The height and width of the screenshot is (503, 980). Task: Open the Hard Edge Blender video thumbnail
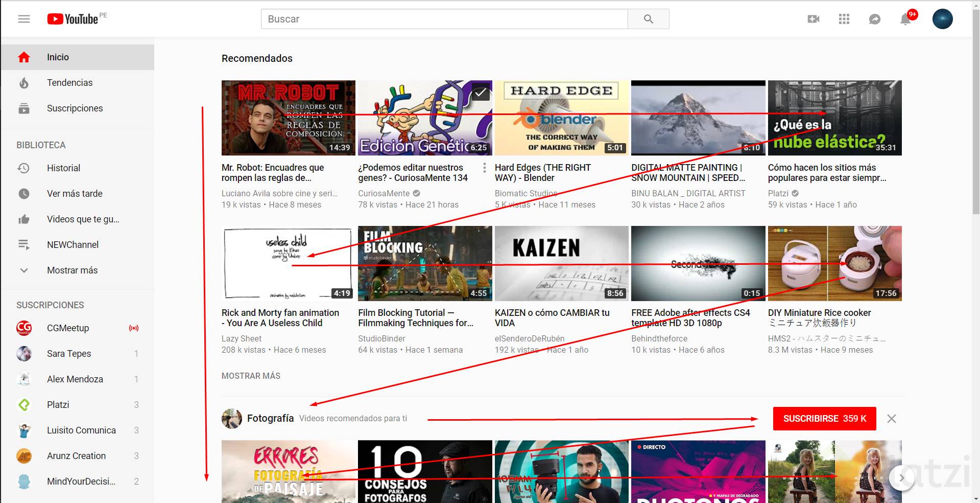[562, 118]
